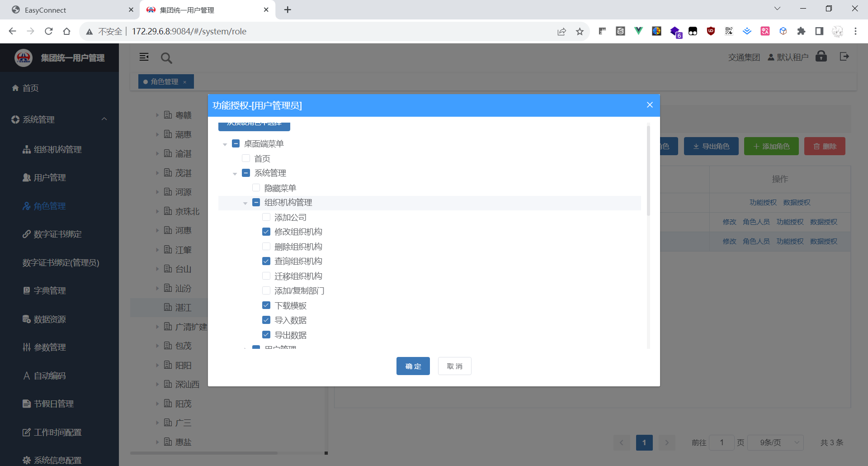Uncheck the 下载模板 checkbox

[266, 305]
